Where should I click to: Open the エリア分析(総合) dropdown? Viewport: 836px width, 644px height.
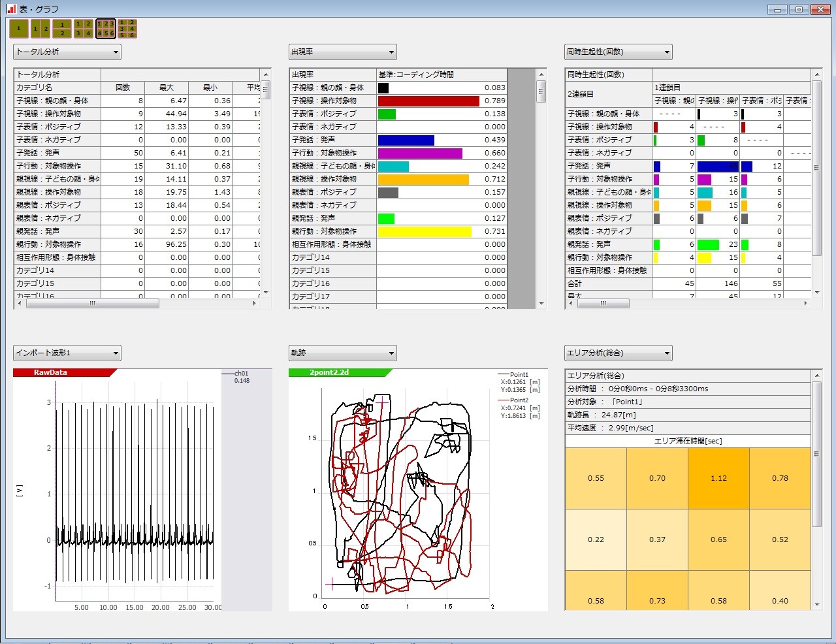(x=619, y=353)
